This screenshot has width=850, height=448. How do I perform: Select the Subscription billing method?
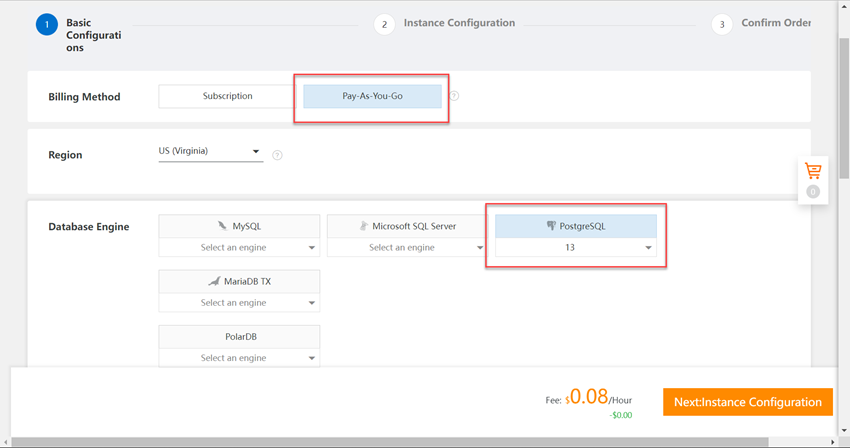227,96
